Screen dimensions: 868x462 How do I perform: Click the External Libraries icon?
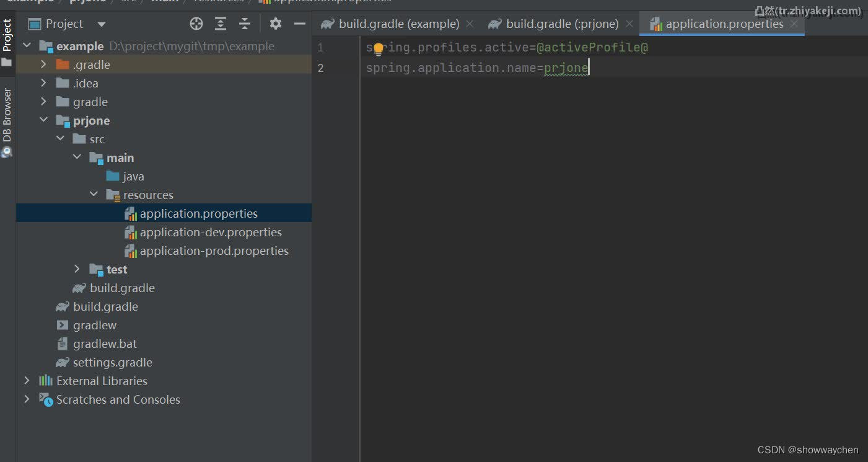pos(46,381)
